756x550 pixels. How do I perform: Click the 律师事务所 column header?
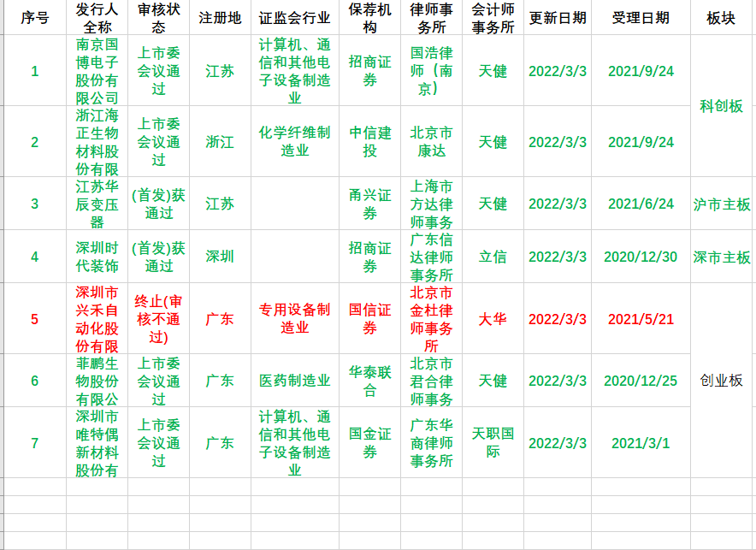tap(432, 18)
